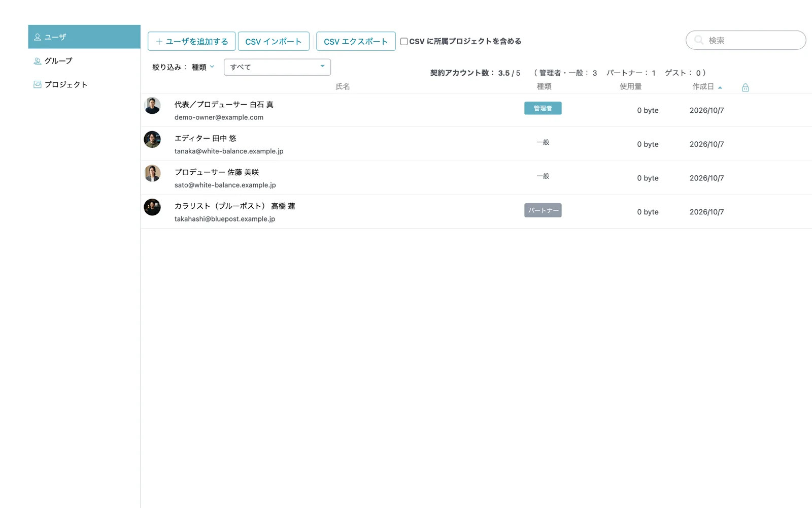
Task: Click the 氏名 column header
Action: pos(343,87)
